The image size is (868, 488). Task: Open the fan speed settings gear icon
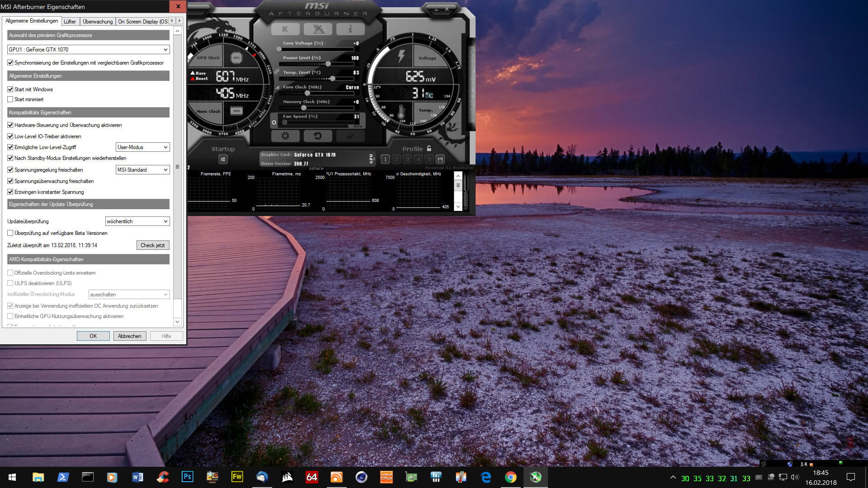tap(274, 122)
